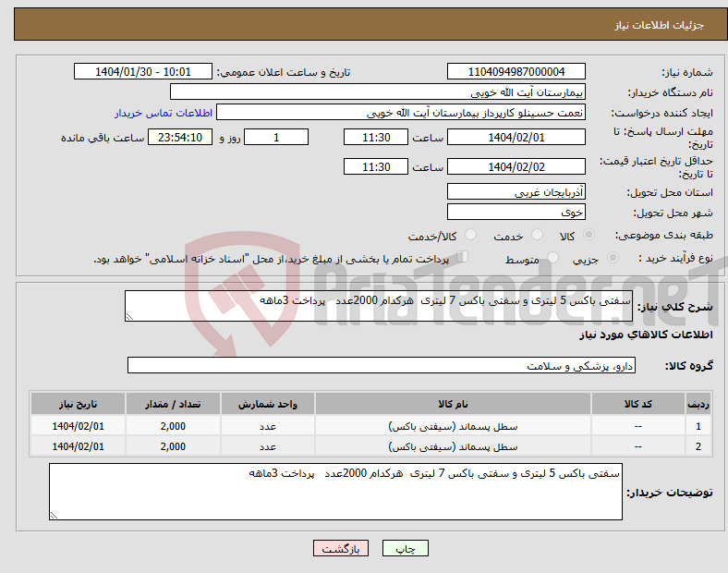The width and height of the screenshot is (728, 573).
Task: Click the تعداد / مقدار column header
Action: pyautogui.click(x=173, y=404)
